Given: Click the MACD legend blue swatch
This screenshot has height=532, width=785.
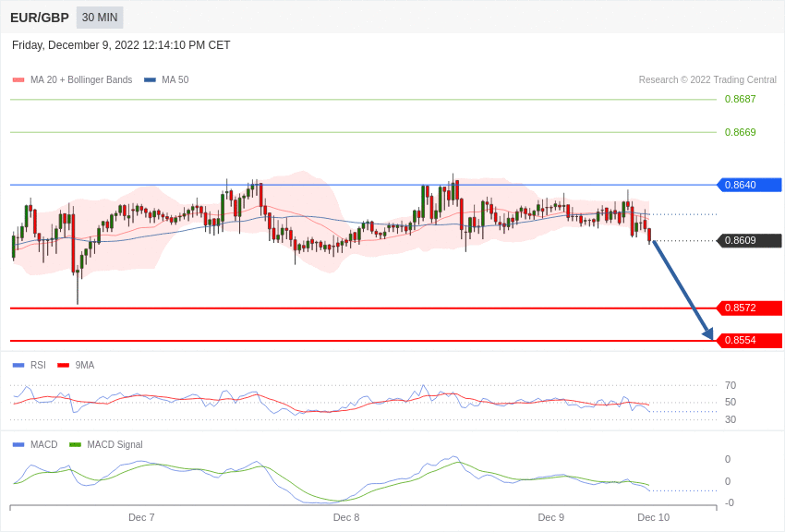Looking at the screenshot, I should coord(18,444).
